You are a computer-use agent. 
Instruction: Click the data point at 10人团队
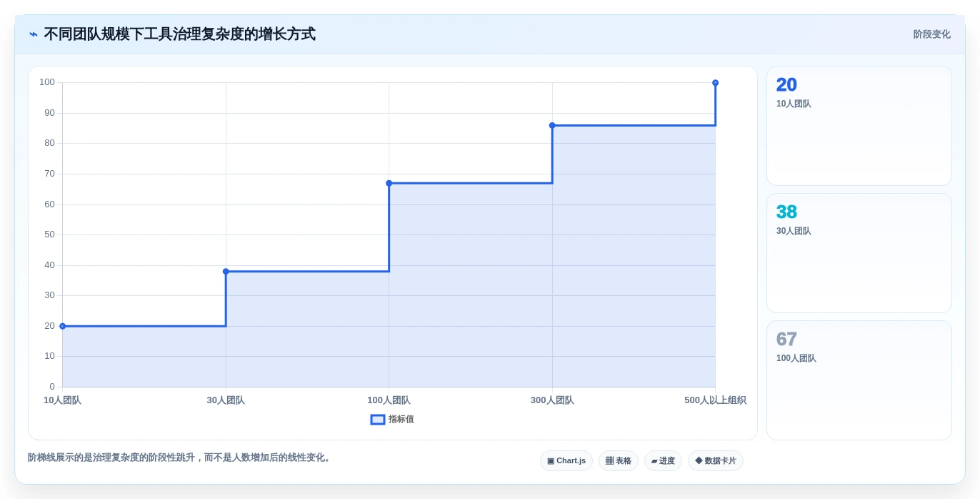coord(63,326)
